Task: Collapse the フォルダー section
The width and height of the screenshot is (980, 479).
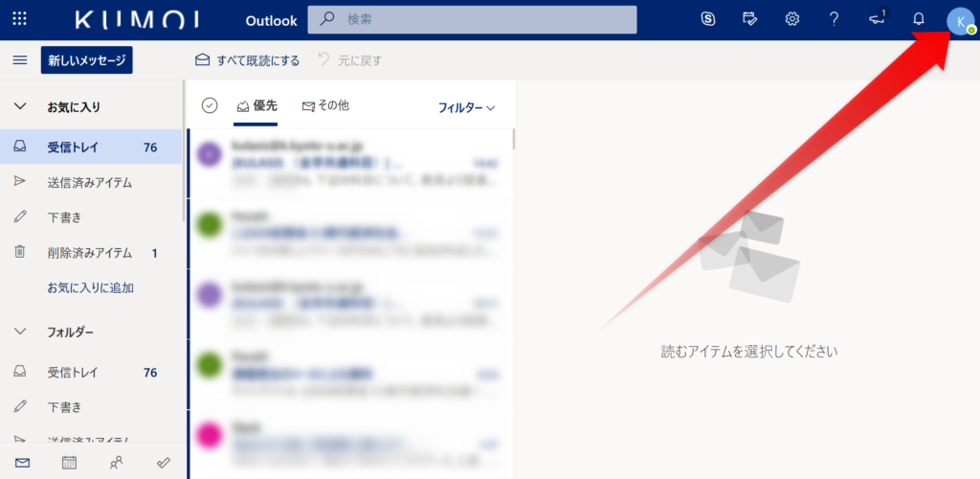Action: click(x=21, y=331)
